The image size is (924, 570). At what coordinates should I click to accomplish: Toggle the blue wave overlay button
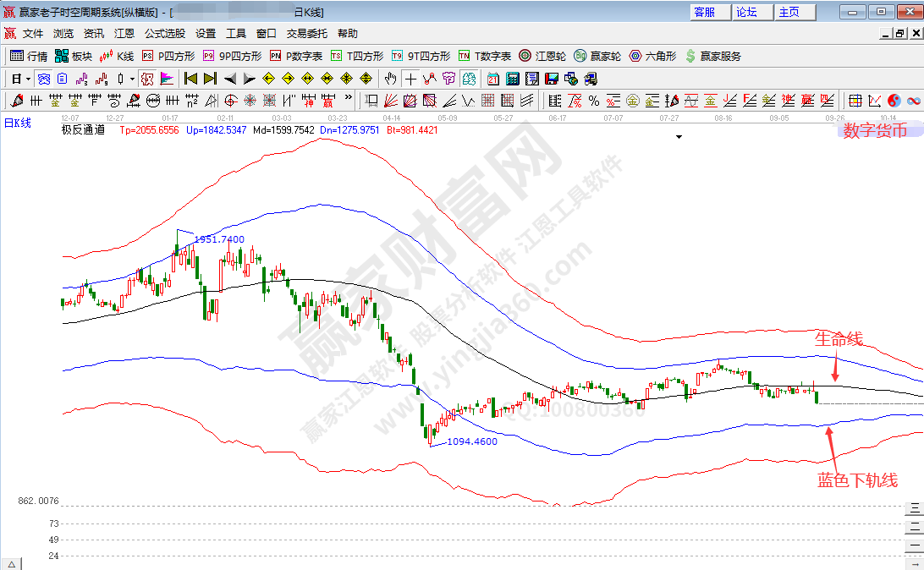[913, 101]
